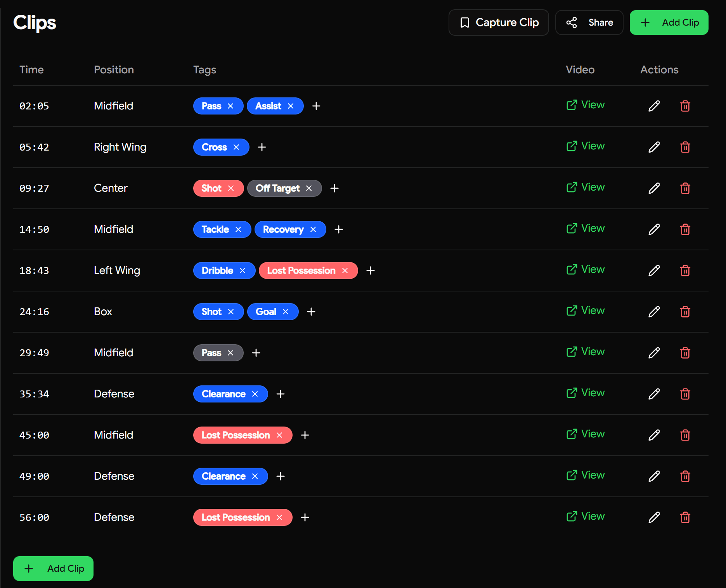Image resolution: width=726 pixels, height=588 pixels.
Task: Remove the Goal tag from the 24:16 clip
Action: coord(286,311)
